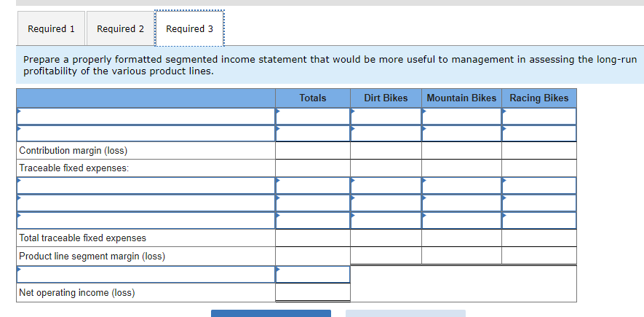Select Total traceable fixed expenses Dirt Bikes cell
The width and height of the screenshot is (644, 317).
point(386,238)
